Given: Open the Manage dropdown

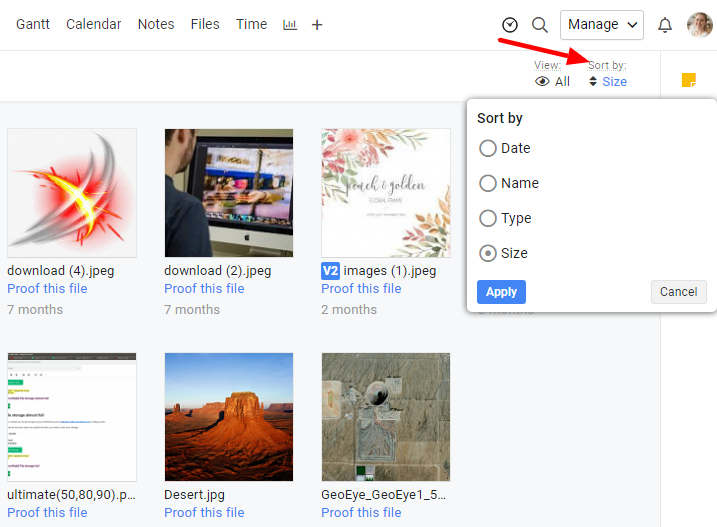Looking at the screenshot, I should (602, 25).
